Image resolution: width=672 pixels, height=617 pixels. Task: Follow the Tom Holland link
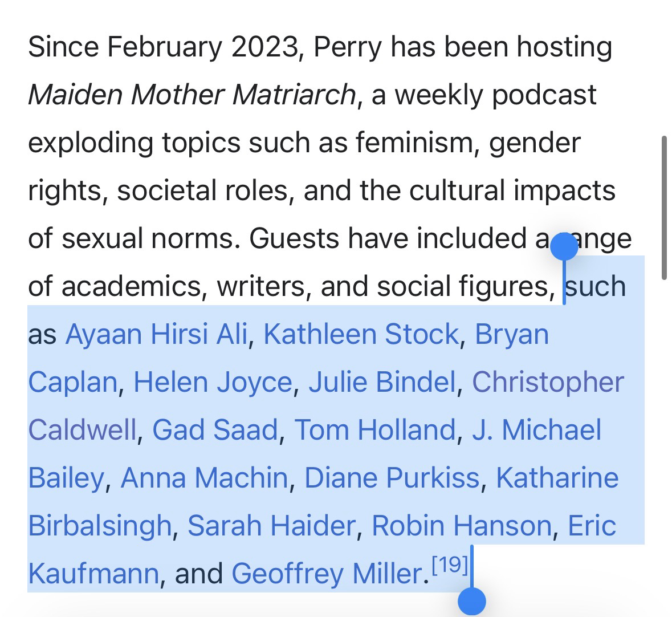(x=375, y=430)
